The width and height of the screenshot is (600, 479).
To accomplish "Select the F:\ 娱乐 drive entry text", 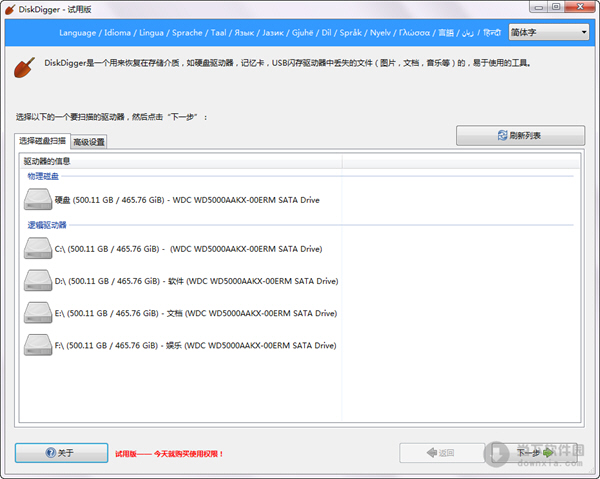I will pos(195,345).
